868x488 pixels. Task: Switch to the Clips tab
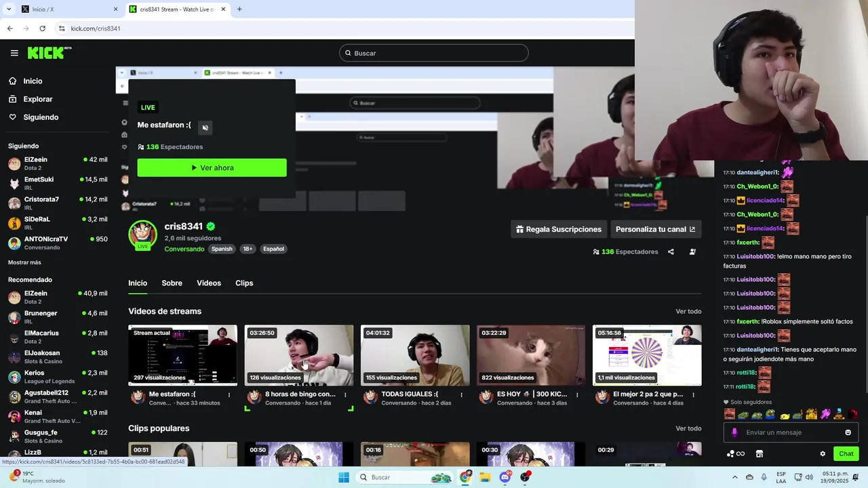coord(244,283)
